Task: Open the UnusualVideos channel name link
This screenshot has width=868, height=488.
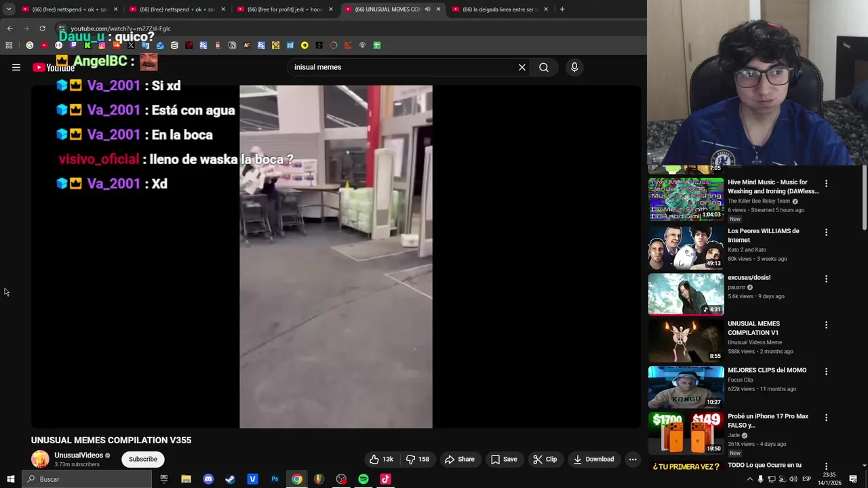Action: pos(79,455)
